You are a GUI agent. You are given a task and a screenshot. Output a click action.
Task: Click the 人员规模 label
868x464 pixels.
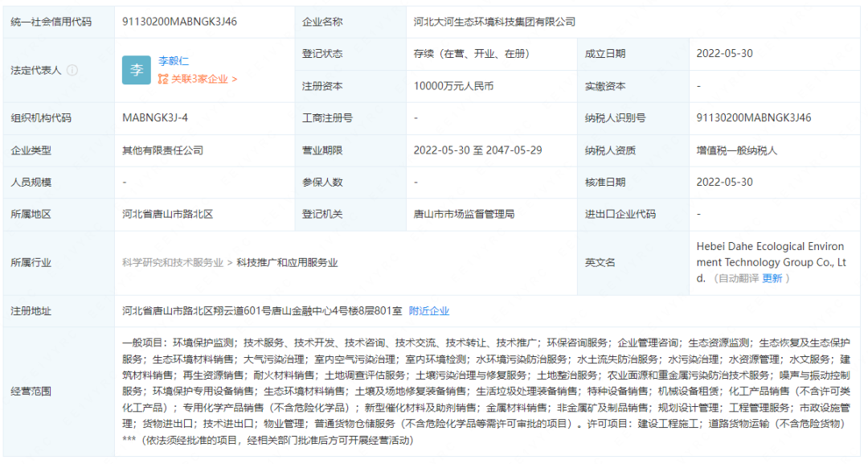click(31, 183)
